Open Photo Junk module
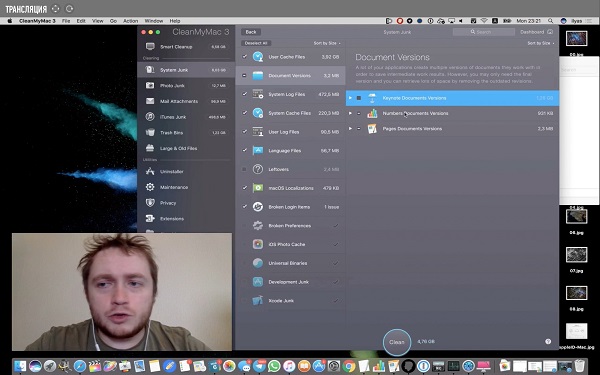This screenshot has width=600, height=375. 186,86
